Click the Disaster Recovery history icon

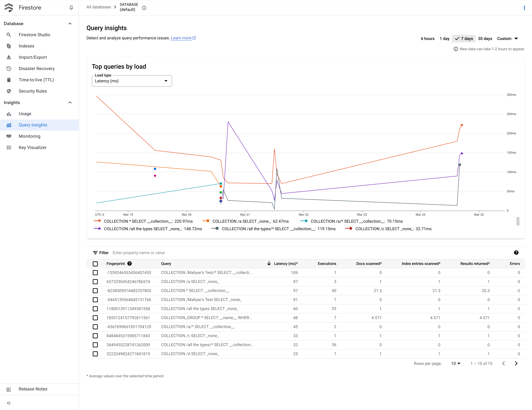(9, 68)
